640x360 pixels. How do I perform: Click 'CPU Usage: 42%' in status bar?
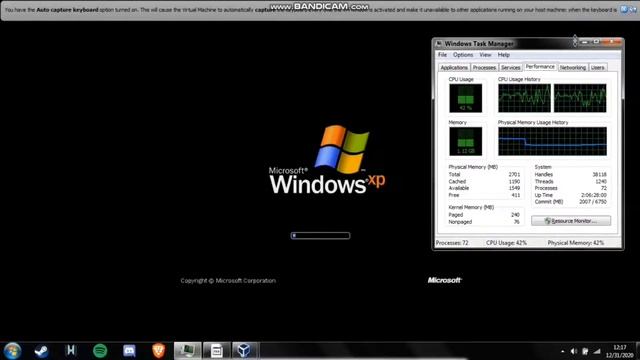(x=507, y=243)
